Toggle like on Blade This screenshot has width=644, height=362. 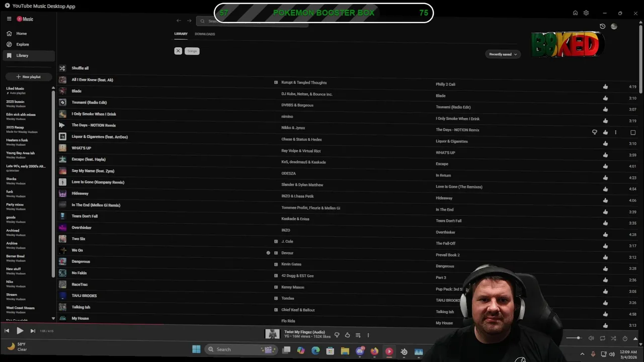pyautogui.click(x=605, y=98)
